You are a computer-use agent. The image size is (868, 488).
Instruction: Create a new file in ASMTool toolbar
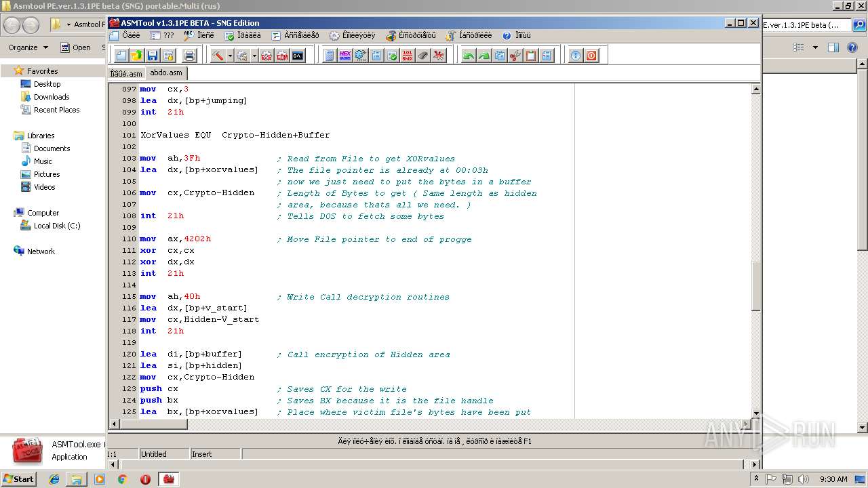coord(121,56)
